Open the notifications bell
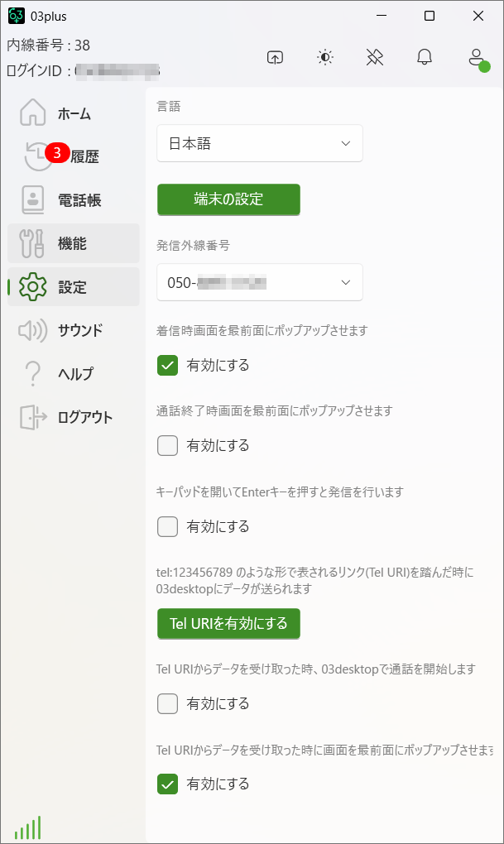 [425, 57]
